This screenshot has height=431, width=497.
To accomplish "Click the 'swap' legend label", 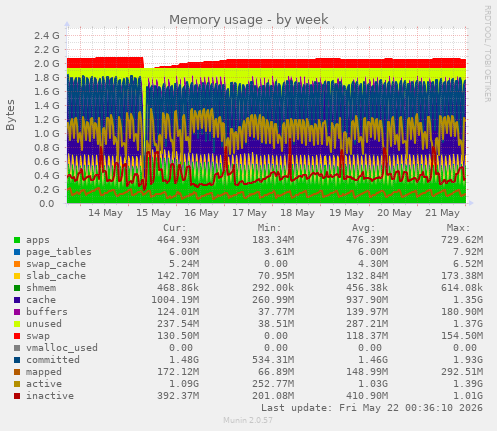I will [x=38, y=336].
